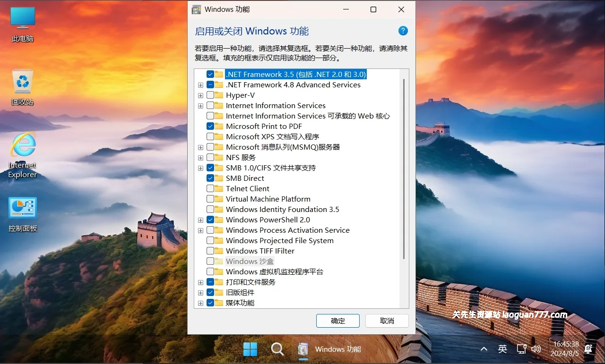This screenshot has width=605, height=364.
Task: Expand the 媒体功能 tree node
Action: pos(200,303)
